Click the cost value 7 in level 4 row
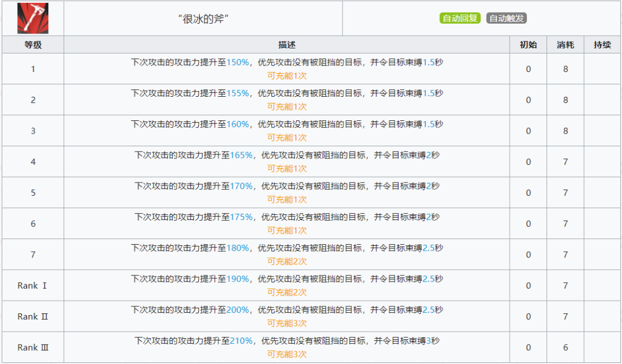622x364 pixels. click(566, 162)
